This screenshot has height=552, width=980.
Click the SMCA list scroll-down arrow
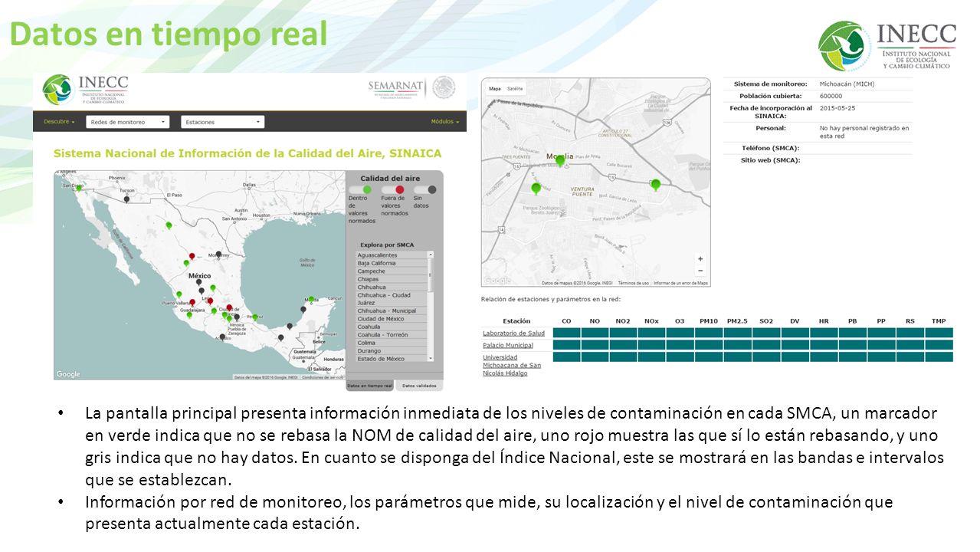tap(431, 358)
